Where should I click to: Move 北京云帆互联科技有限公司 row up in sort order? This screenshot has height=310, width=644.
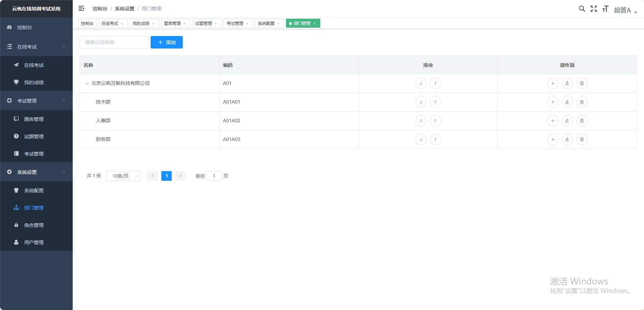[x=435, y=83]
